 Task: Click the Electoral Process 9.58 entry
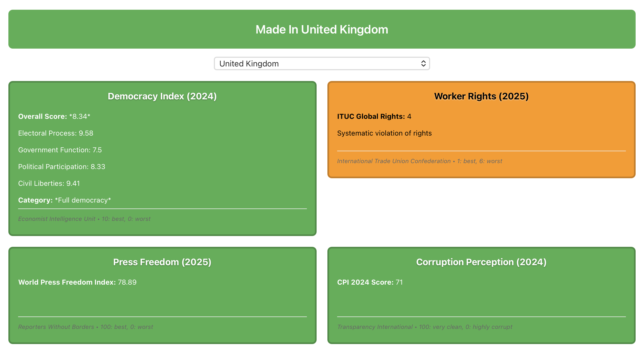coord(56,133)
